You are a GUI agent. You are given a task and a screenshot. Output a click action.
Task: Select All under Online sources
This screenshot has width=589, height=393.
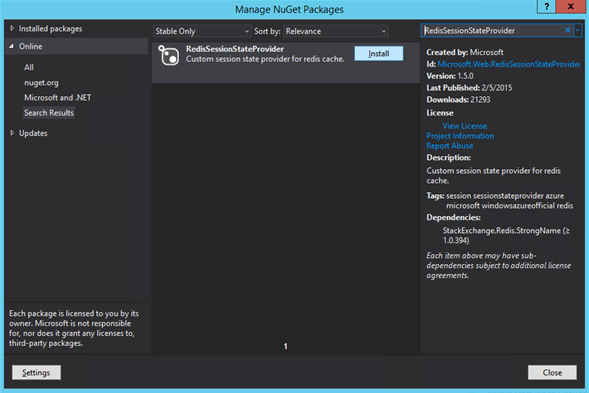(x=29, y=67)
